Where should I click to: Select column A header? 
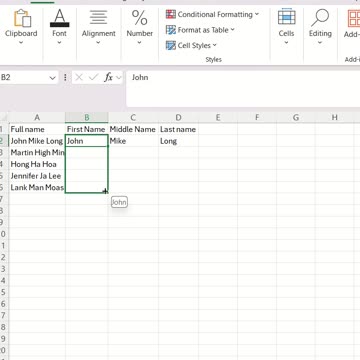point(37,117)
